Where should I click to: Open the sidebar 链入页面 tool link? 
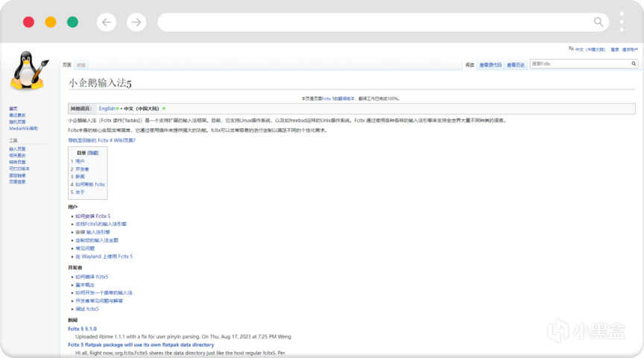click(x=17, y=148)
